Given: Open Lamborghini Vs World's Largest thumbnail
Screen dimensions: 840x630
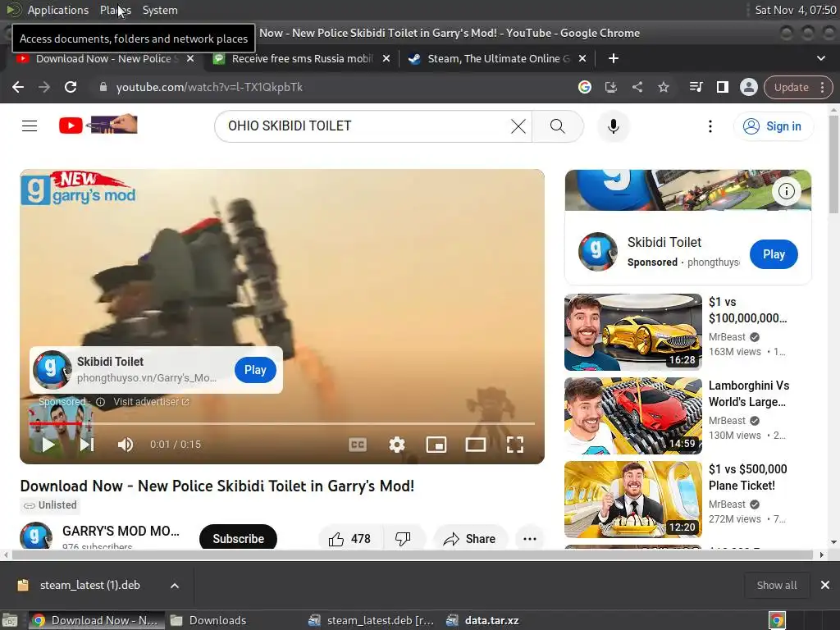Looking at the screenshot, I should tap(633, 416).
